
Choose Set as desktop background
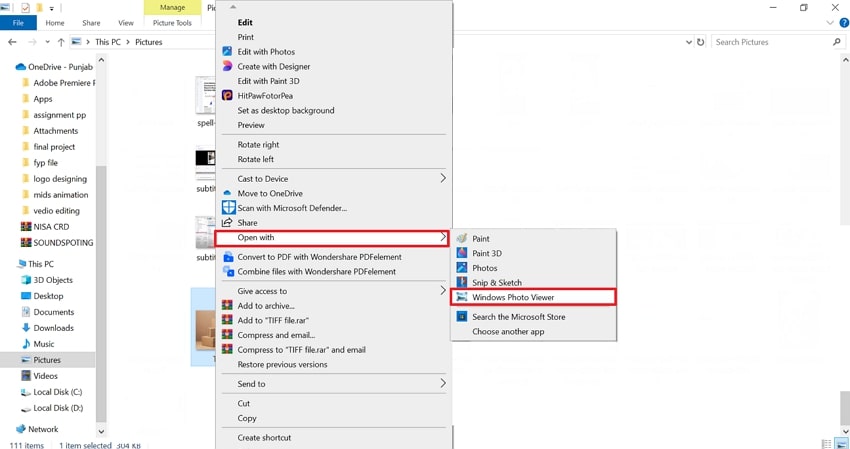286,110
